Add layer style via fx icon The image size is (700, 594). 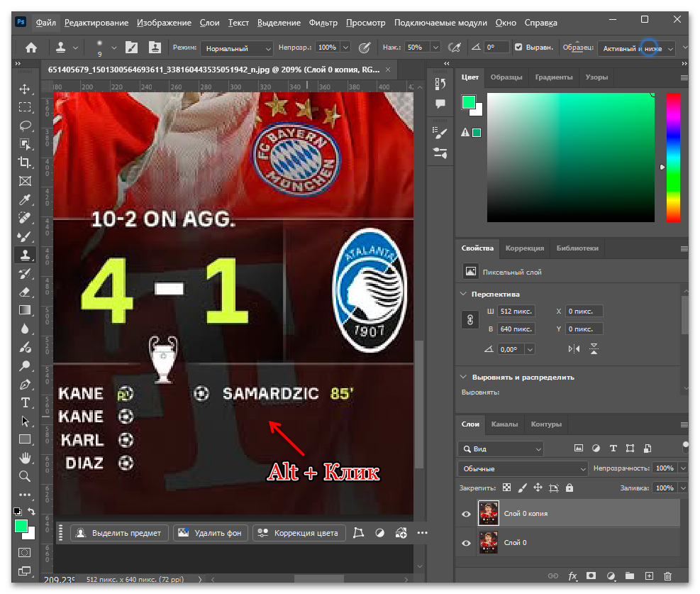pos(573,576)
